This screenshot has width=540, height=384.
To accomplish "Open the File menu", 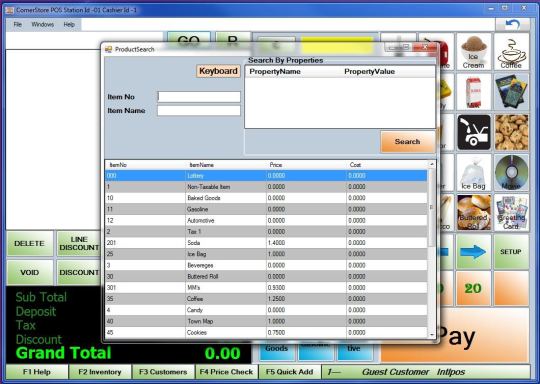I will (18, 24).
